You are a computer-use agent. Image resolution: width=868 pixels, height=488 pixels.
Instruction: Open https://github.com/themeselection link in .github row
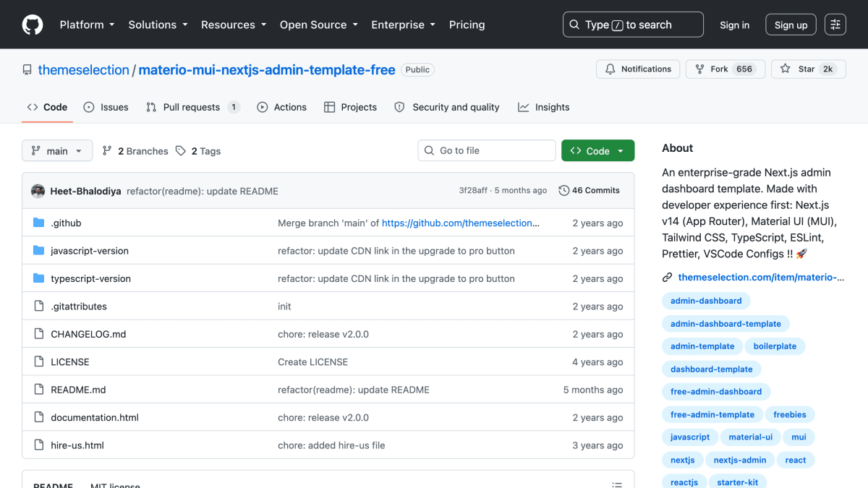(x=461, y=223)
